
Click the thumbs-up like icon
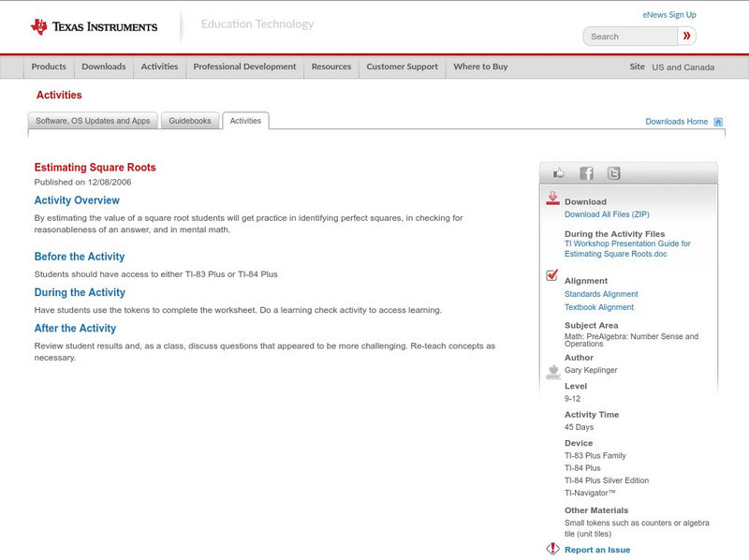[559, 173]
